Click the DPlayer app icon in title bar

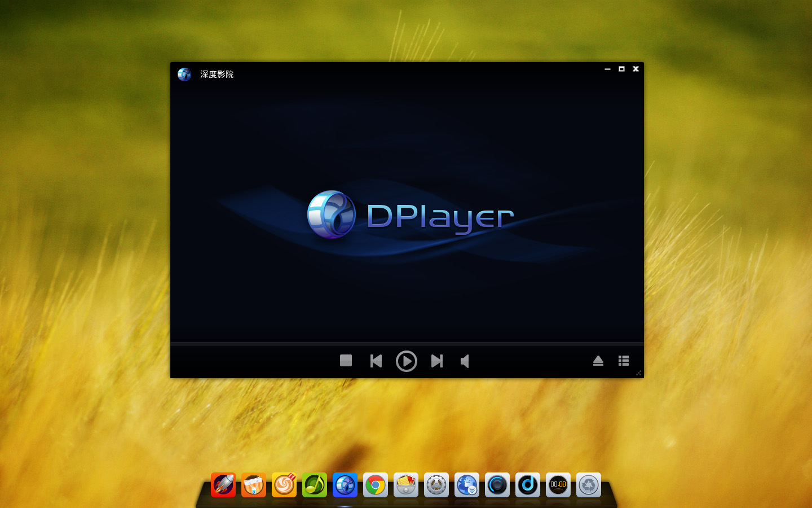pos(184,74)
